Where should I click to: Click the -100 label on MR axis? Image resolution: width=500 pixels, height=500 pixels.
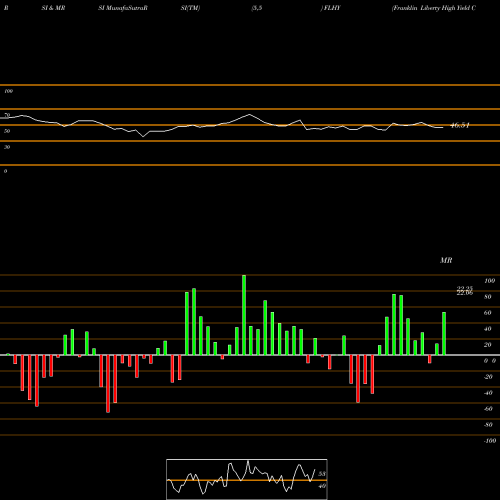tap(490, 441)
